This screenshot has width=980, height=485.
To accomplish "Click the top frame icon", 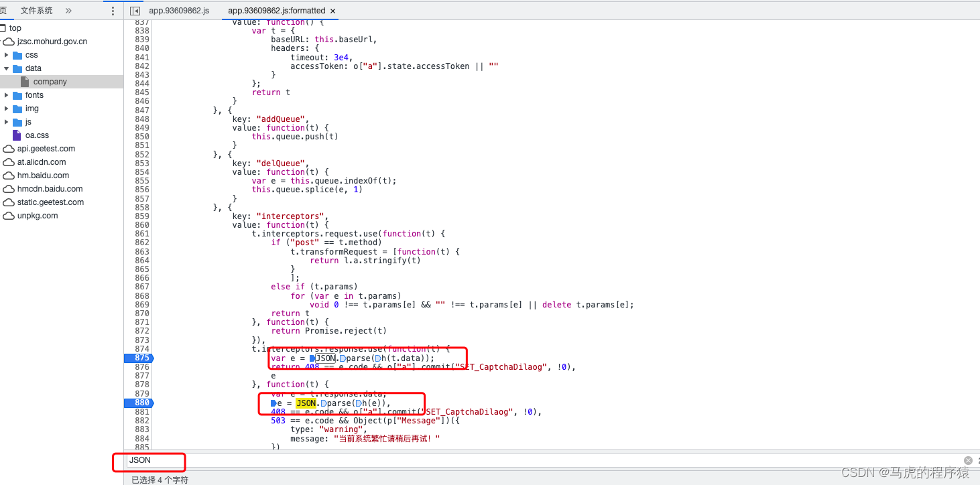I will point(3,28).
